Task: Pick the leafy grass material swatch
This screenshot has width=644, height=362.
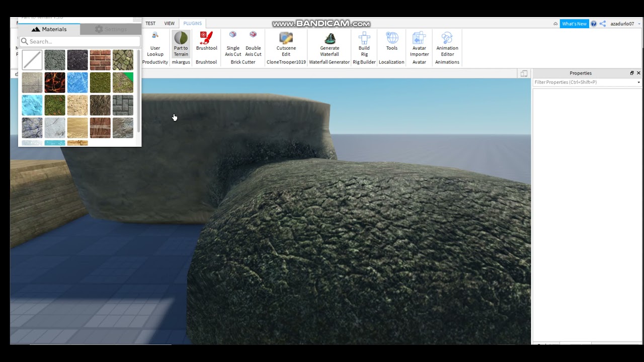Action: [55, 105]
